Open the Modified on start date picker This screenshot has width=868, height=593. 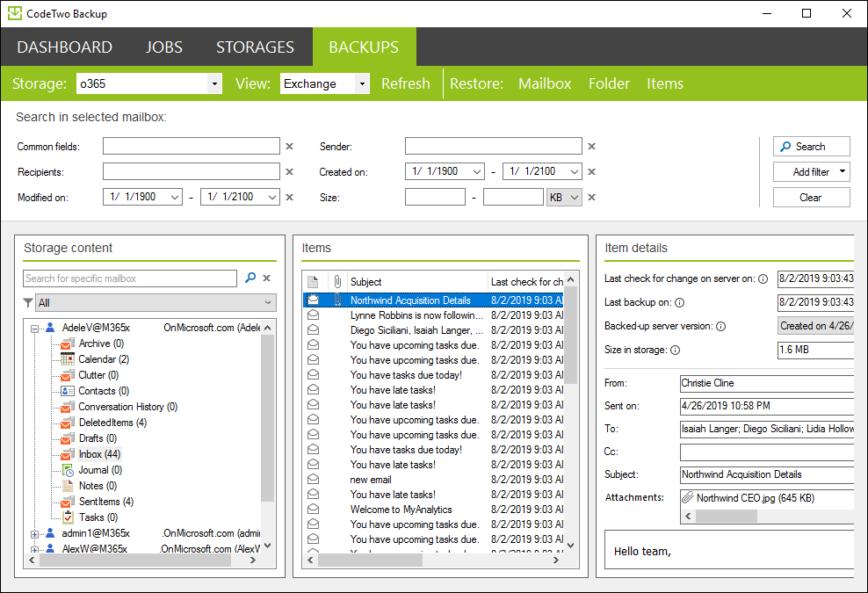175,197
